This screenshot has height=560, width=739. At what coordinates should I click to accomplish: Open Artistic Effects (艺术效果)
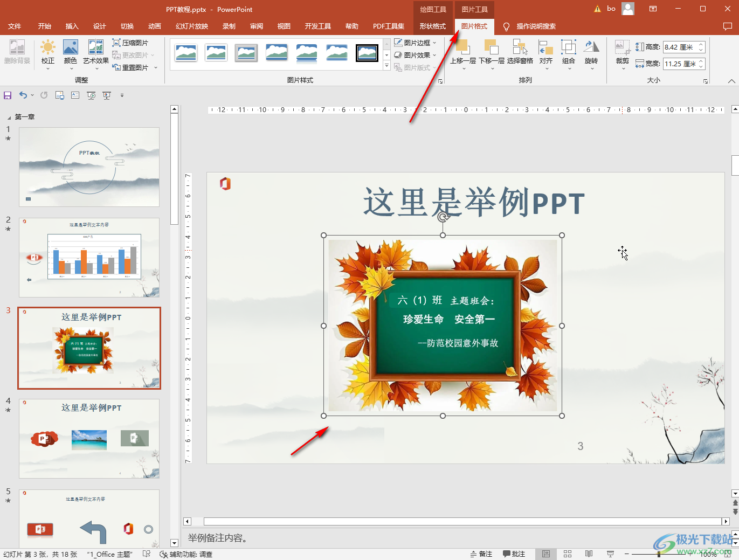tap(96, 47)
